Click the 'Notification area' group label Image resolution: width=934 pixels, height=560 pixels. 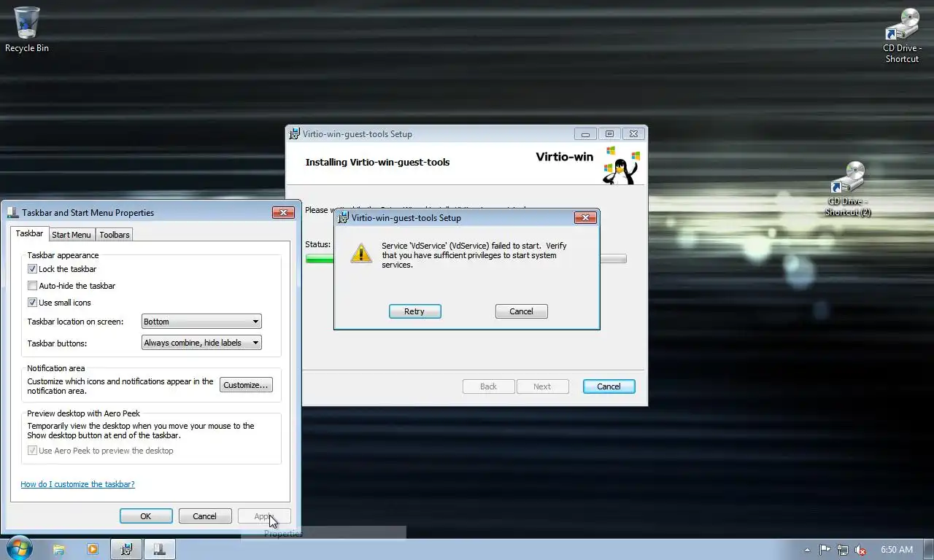(x=56, y=368)
